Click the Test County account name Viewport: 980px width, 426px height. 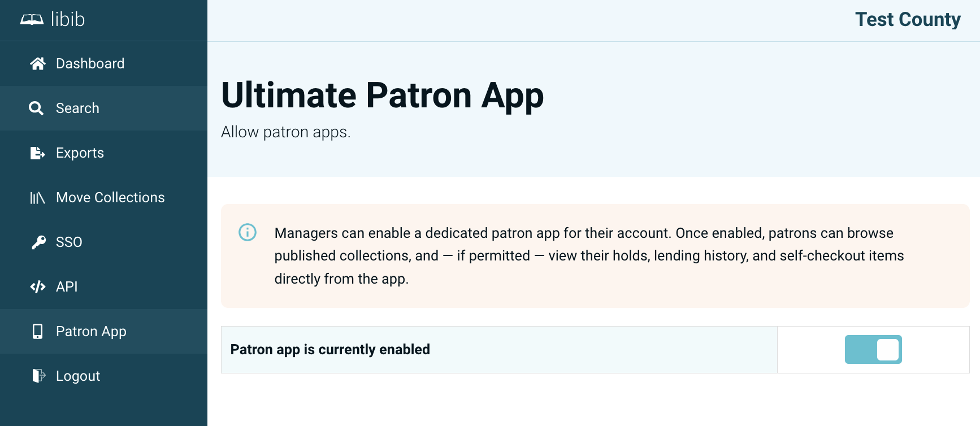click(x=908, y=20)
